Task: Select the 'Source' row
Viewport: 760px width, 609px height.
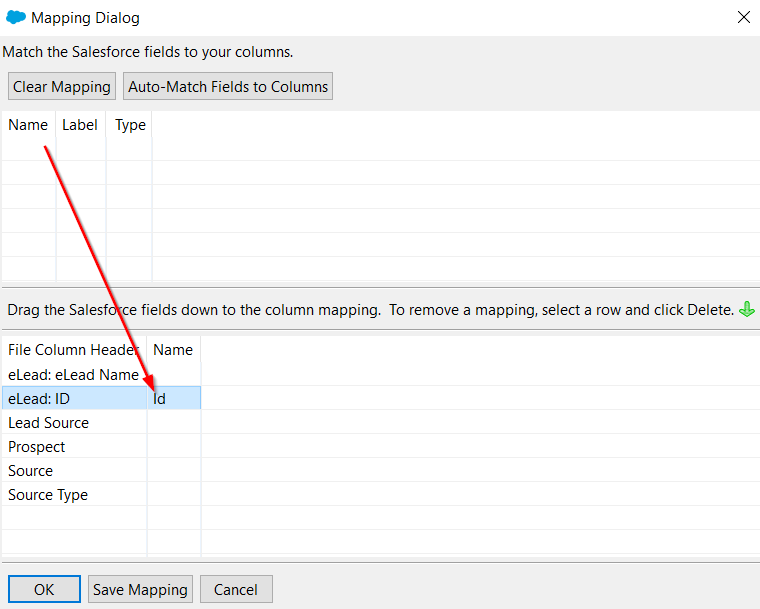Action: (101, 470)
